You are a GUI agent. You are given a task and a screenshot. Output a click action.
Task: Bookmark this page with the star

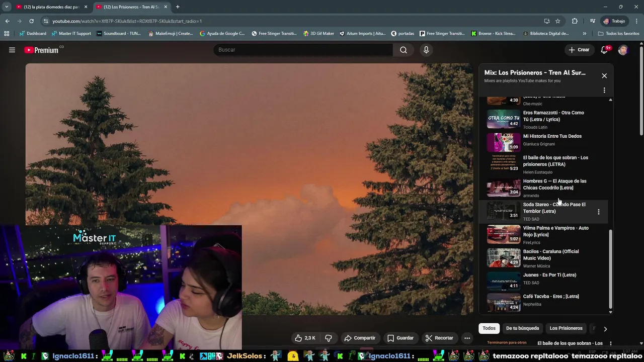pyautogui.click(x=557, y=21)
